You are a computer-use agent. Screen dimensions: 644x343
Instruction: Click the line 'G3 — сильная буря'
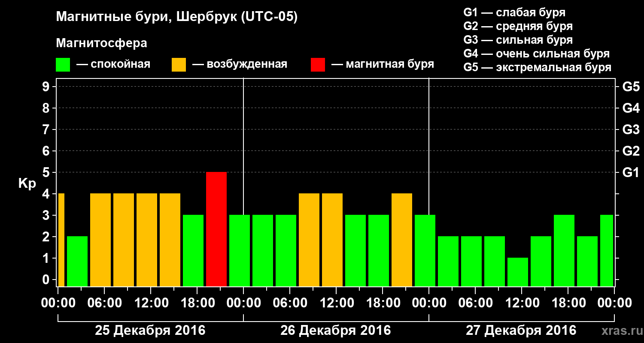(x=518, y=40)
